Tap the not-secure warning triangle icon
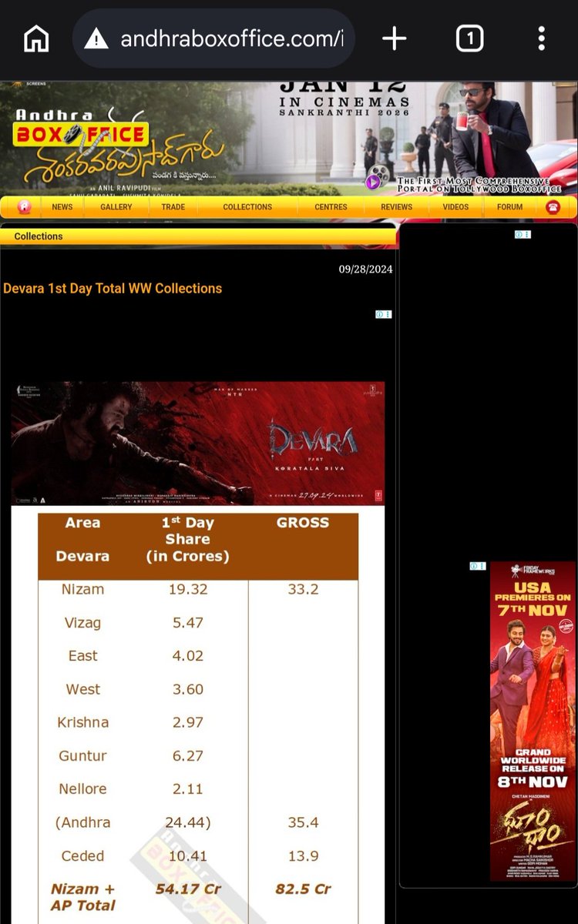Image resolution: width=578 pixels, height=924 pixels. pyautogui.click(x=96, y=38)
